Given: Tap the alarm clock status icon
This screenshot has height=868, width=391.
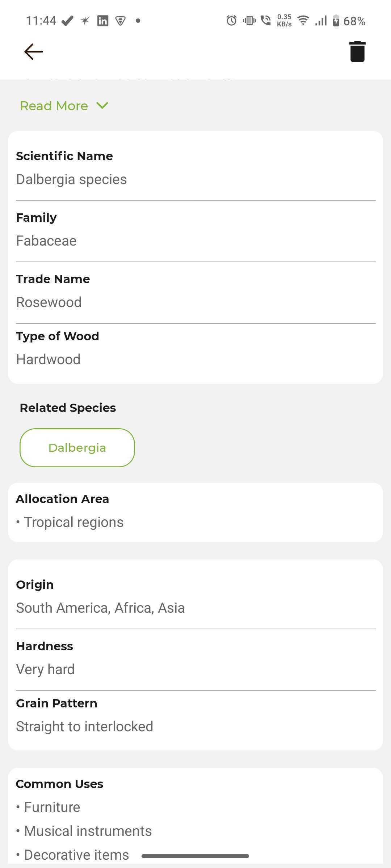Looking at the screenshot, I should click(231, 21).
